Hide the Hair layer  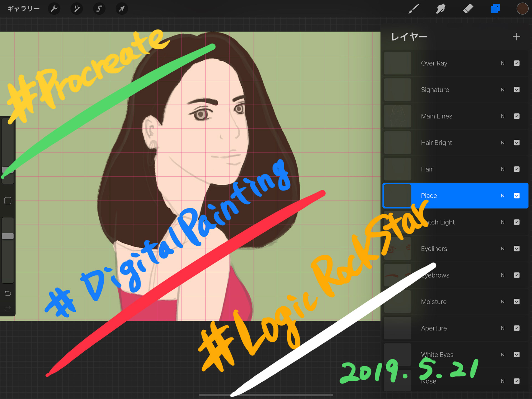coord(517,169)
